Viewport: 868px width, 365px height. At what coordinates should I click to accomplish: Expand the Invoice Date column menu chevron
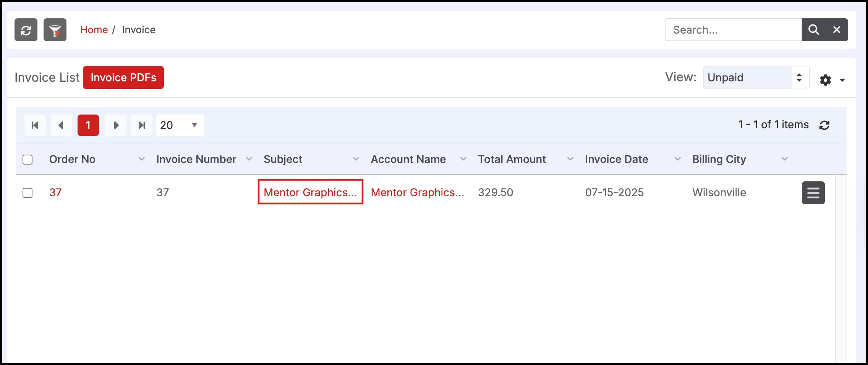point(678,159)
